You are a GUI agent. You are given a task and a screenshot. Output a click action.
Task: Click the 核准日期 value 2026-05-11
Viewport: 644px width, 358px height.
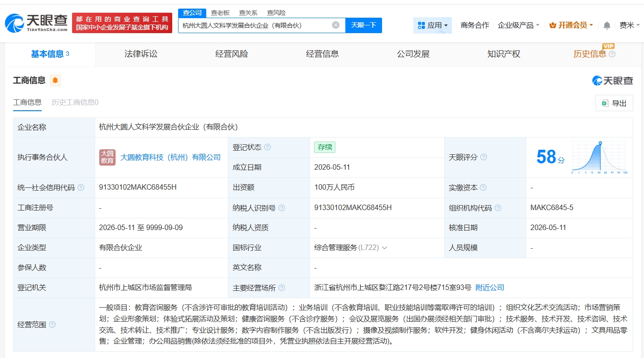[x=548, y=228]
